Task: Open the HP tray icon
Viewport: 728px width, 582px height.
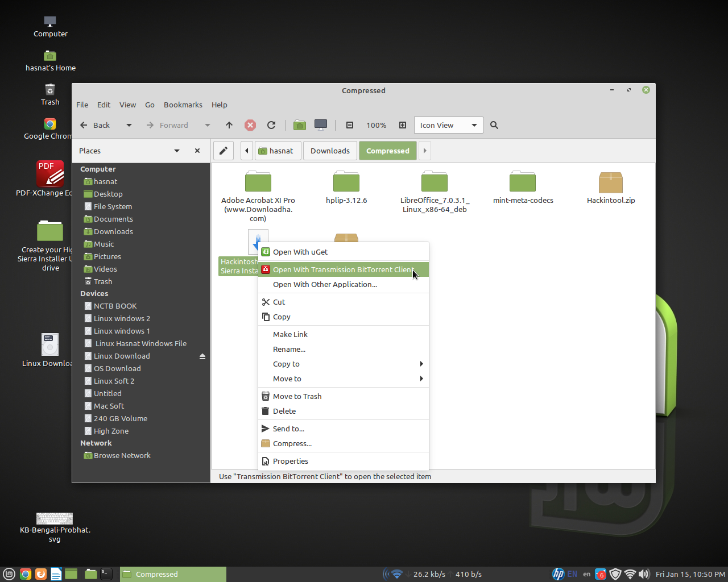Action: click(x=559, y=574)
